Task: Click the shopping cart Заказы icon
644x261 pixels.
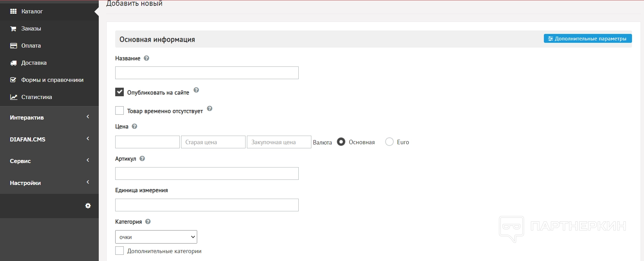Action: [x=13, y=29]
